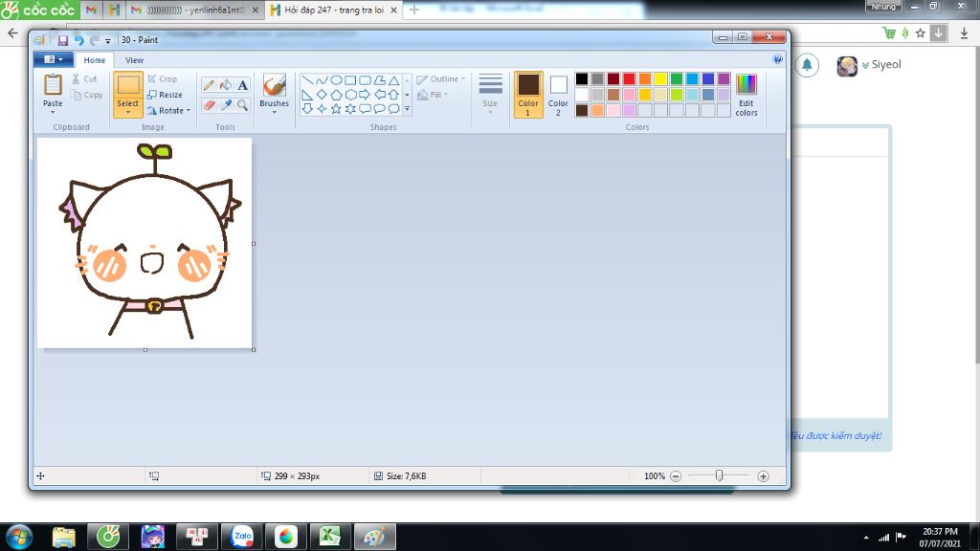Image resolution: width=980 pixels, height=551 pixels.
Task: Activate the Text tool (letter A)
Action: point(242,85)
